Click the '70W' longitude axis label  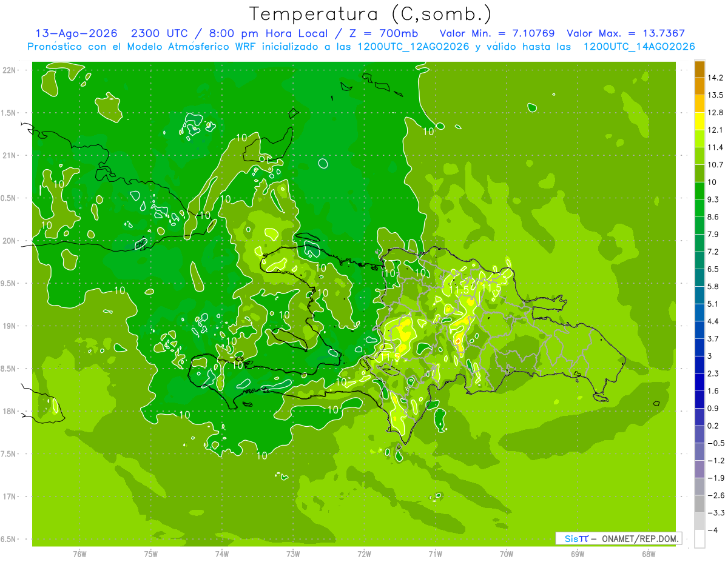(507, 554)
